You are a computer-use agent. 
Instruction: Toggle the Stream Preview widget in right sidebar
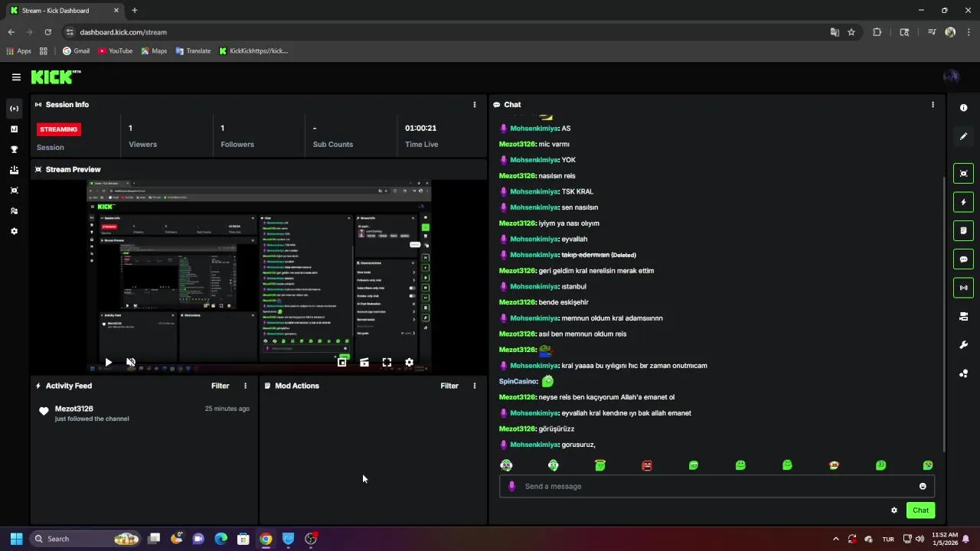click(x=963, y=174)
